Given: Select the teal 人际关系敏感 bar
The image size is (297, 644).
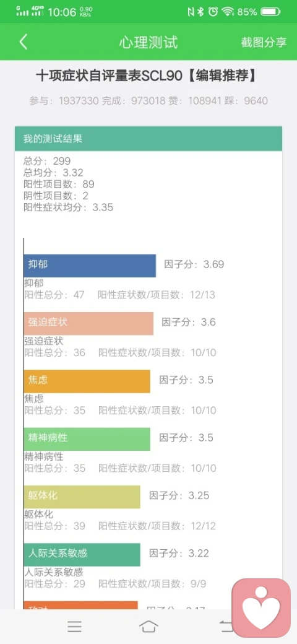Looking at the screenshot, I should [82, 555].
